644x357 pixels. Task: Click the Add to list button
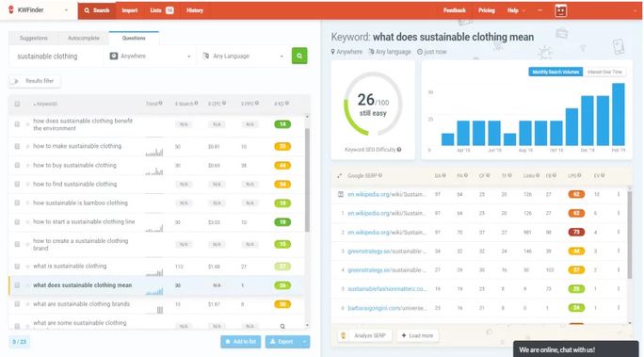click(x=241, y=342)
